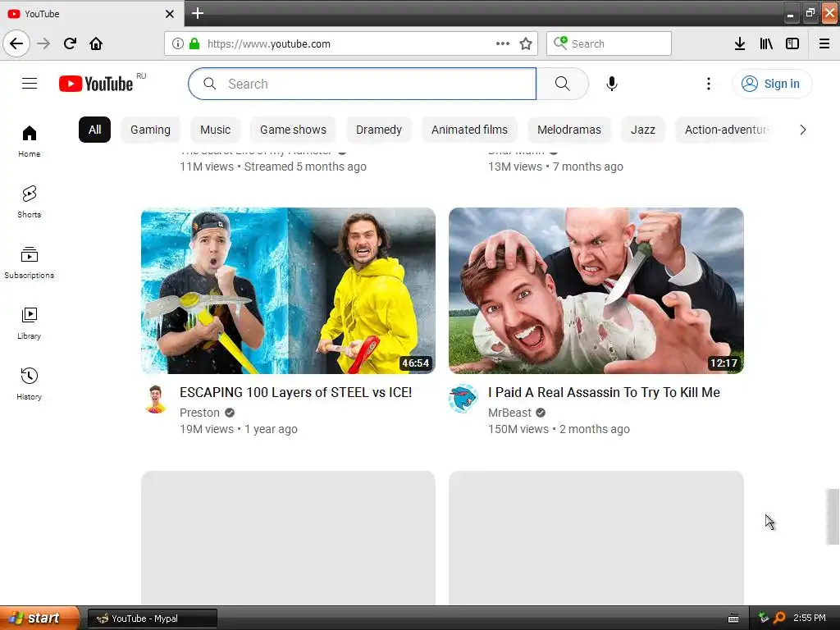Focus the YouTube search input field
The image size is (840, 630).
[362, 84]
